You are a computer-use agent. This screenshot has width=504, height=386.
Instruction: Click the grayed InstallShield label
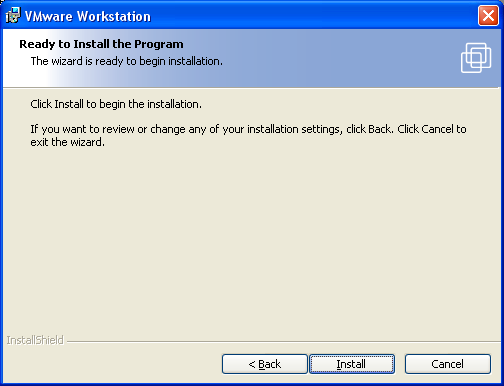pos(35,340)
